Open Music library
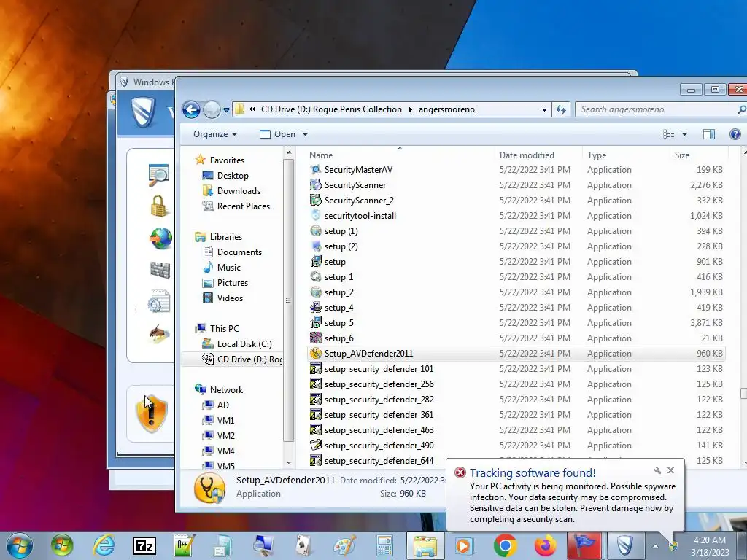 click(222, 267)
